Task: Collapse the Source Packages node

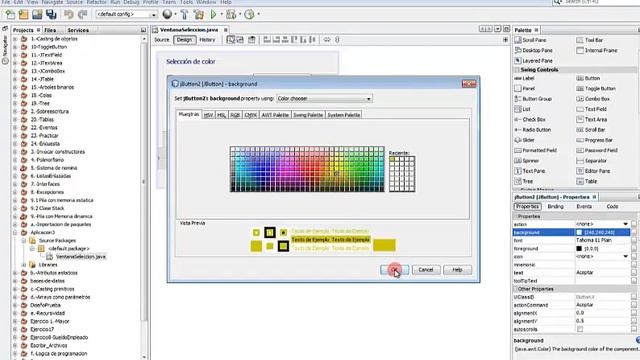Action: pyautogui.click(x=24, y=240)
